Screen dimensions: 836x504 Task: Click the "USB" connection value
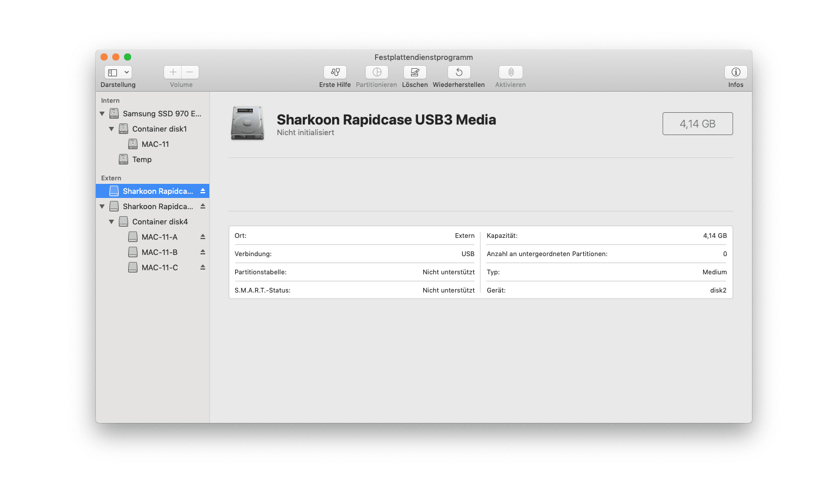click(x=468, y=254)
